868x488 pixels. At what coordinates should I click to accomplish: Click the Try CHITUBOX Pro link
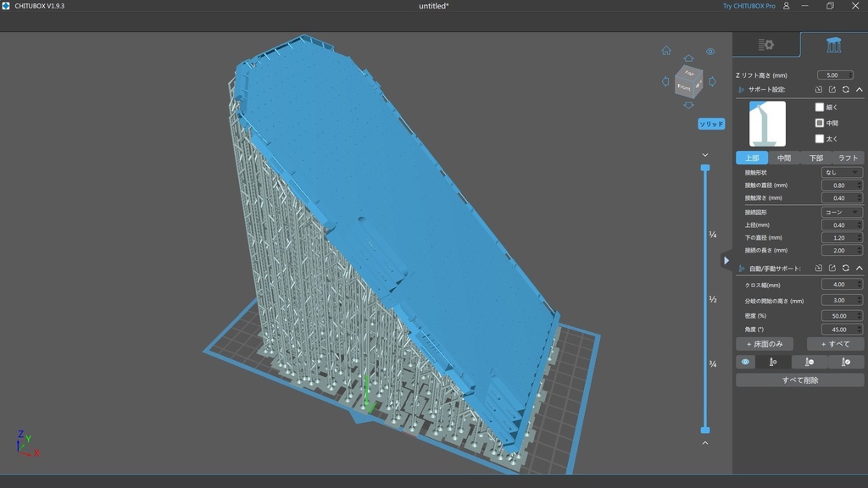(x=749, y=6)
